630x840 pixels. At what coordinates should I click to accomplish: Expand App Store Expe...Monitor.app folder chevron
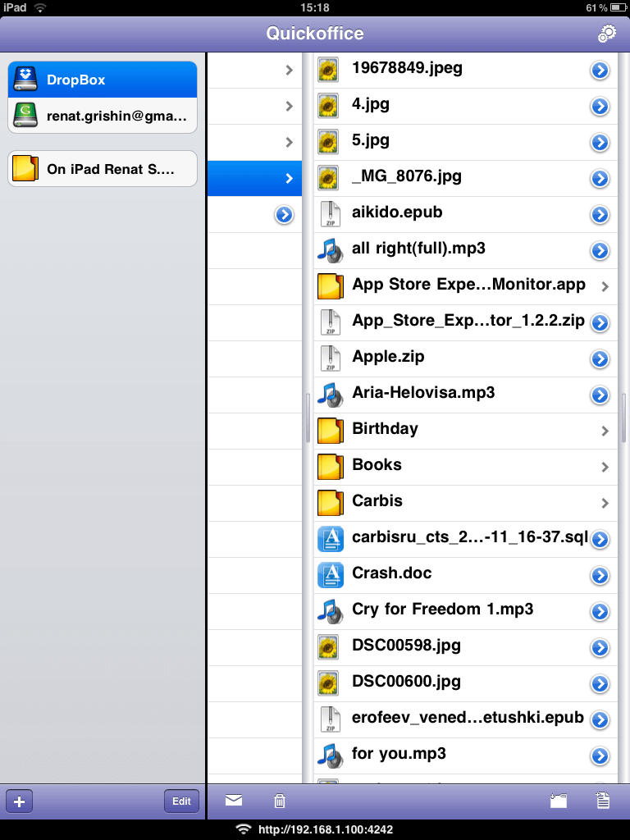coord(605,286)
